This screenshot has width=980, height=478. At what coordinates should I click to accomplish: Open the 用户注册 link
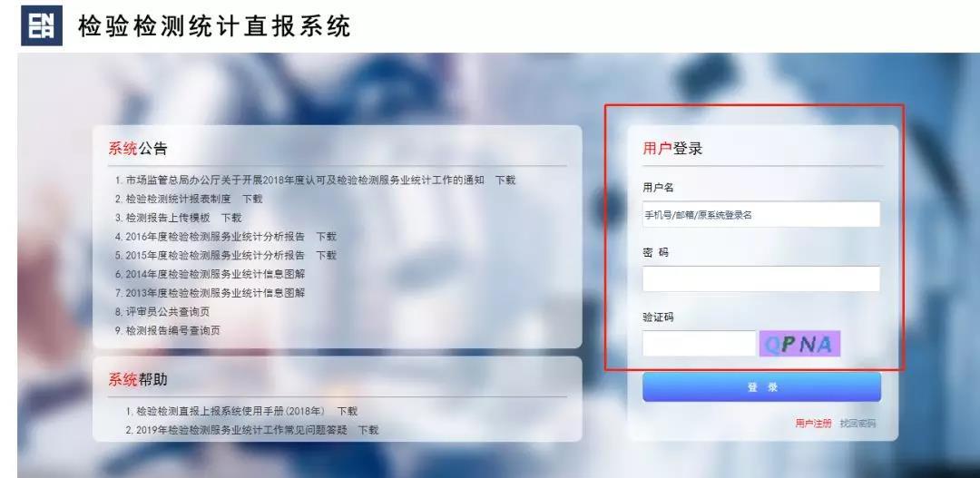(x=813, y=423)
